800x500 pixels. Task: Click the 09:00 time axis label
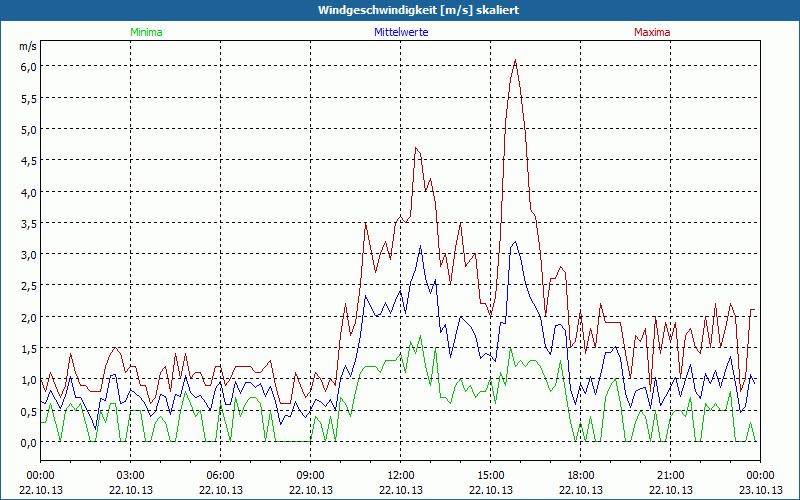(x=311, y=476)
